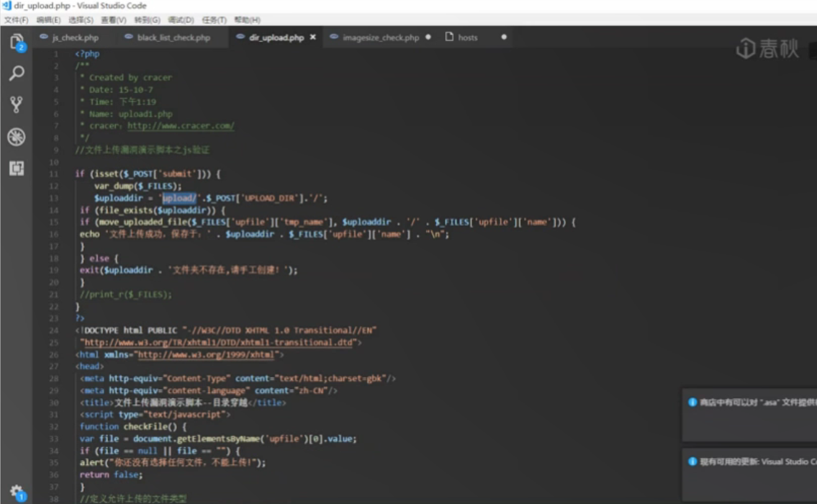
Task: Click 'return false;' on line 36
Action: 111,475
